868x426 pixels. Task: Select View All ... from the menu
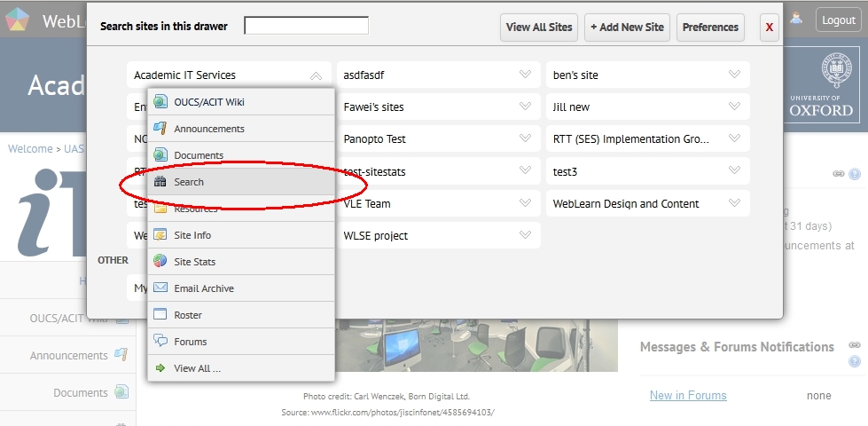click(x=197, y=368)
